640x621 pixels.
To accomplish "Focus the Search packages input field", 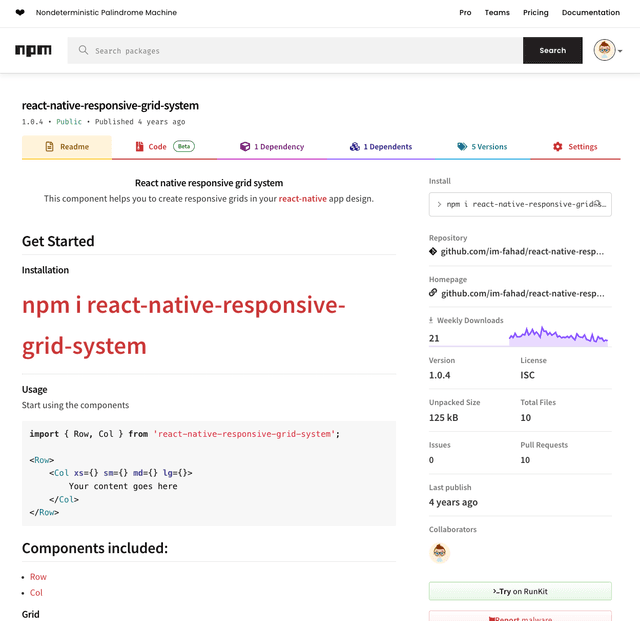I will [x=295, y=50].
